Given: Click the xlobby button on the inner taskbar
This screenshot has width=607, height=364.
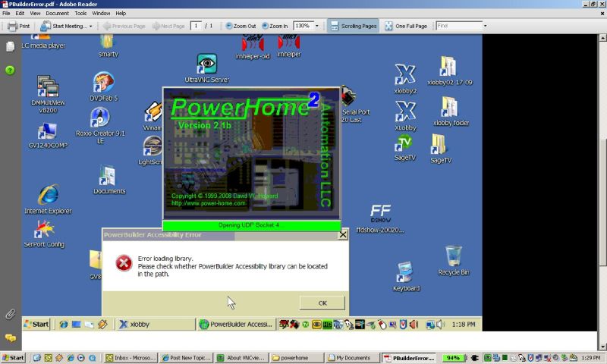Looking at the screenshot, I should click(x=156, y=324).
